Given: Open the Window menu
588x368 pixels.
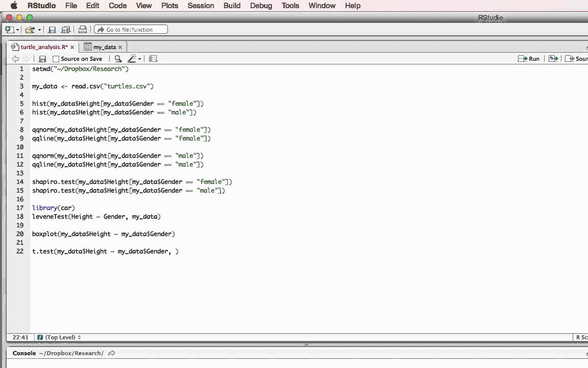Looking at the screenshot, I should click(322, 6).
